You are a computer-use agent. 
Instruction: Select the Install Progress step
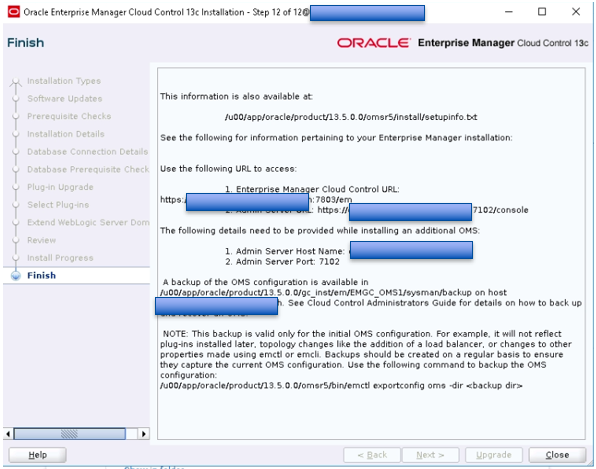60,258
